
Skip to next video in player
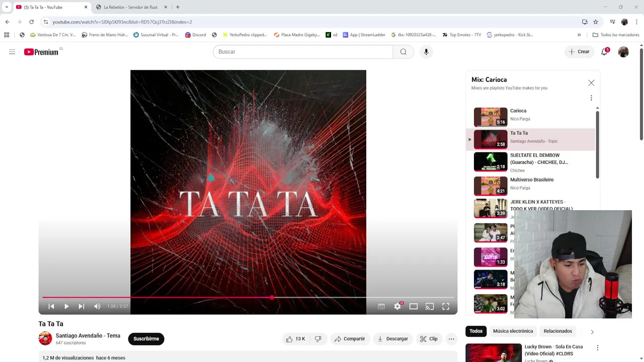(82, 306)
